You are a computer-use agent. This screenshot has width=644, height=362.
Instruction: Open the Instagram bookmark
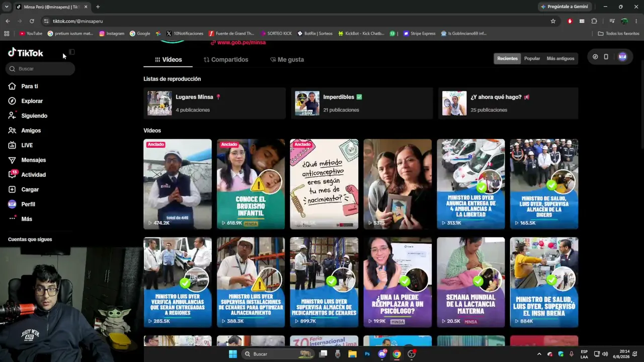tap(112, 34)
